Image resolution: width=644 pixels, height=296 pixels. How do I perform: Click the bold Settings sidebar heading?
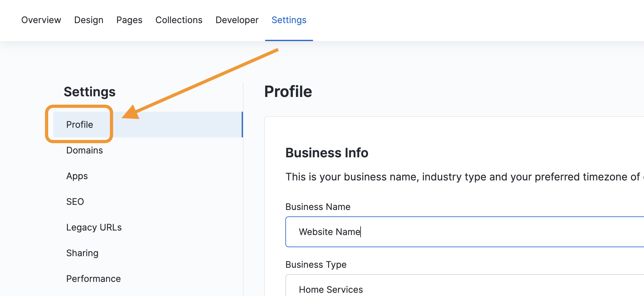pos(89,92)
